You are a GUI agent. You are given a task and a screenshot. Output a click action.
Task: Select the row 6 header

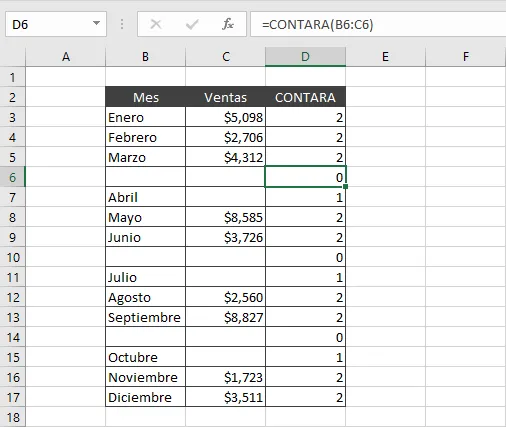[12, 177]
